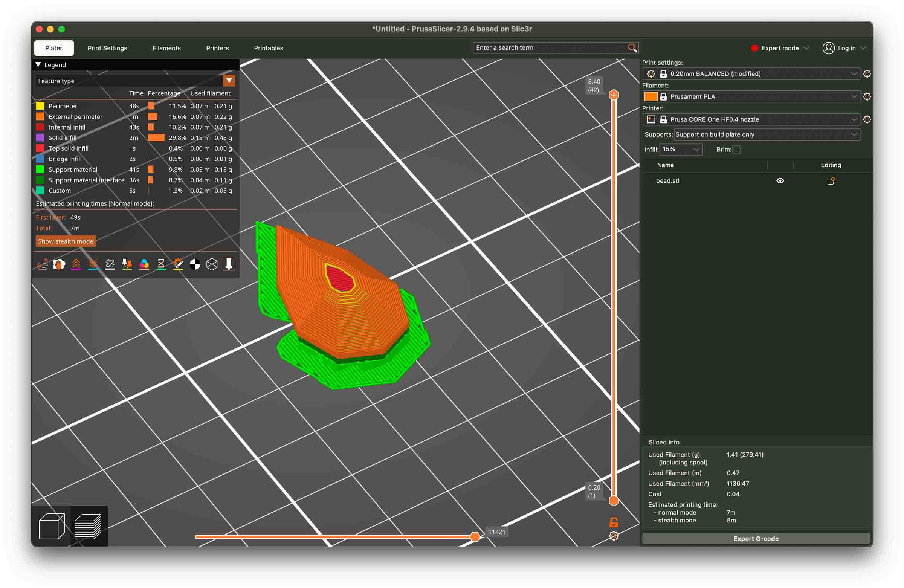Toggle bead.stl visibility eye
The width and height of the screenshot is (904, 588).
click(780, 181)
